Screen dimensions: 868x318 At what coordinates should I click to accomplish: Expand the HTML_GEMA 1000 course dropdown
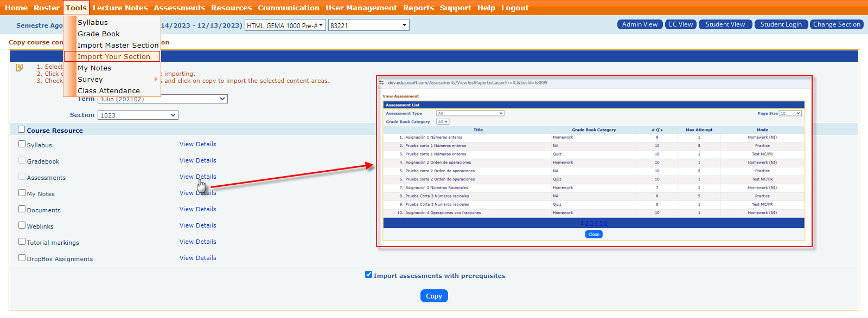(x=285, y=25)
